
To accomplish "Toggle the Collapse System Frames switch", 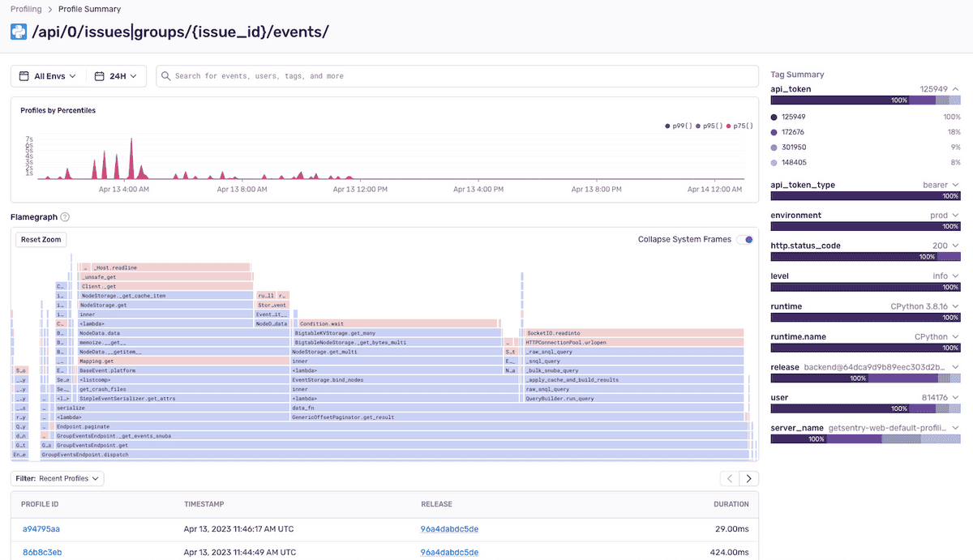I will click(x=744, y=240).
